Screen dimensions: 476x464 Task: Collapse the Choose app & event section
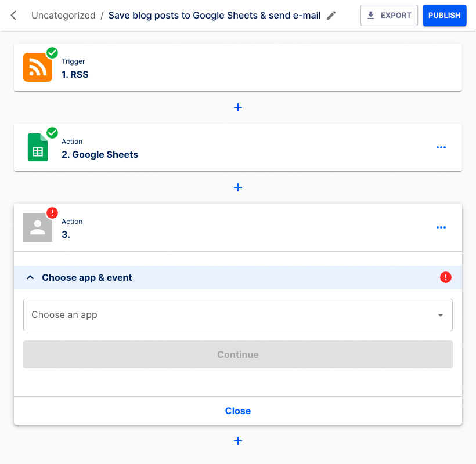tap(30, 277)
